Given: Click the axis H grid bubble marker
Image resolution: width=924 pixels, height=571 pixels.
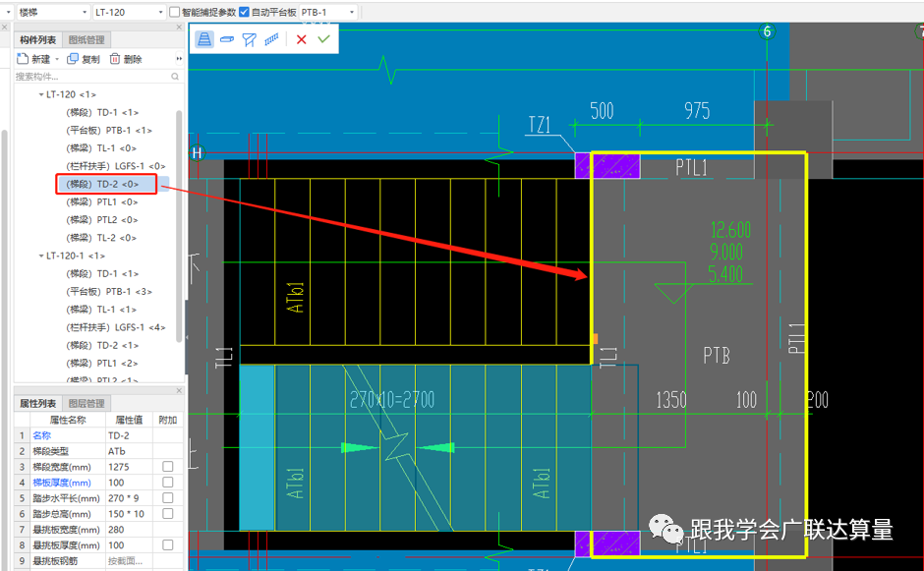Looking at the screenshot, I should tap(197, 153).
